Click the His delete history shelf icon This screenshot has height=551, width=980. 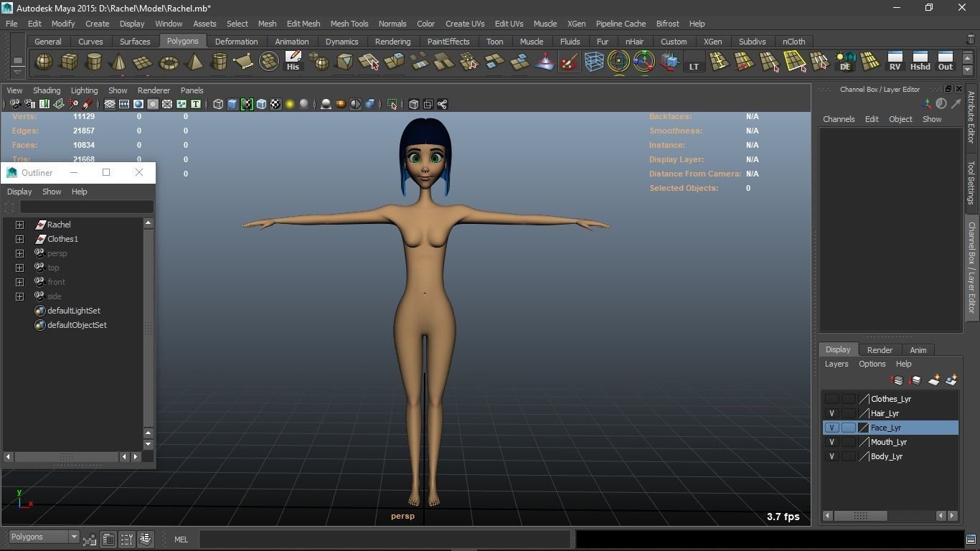pyautogui.click(x=293, y=61)
